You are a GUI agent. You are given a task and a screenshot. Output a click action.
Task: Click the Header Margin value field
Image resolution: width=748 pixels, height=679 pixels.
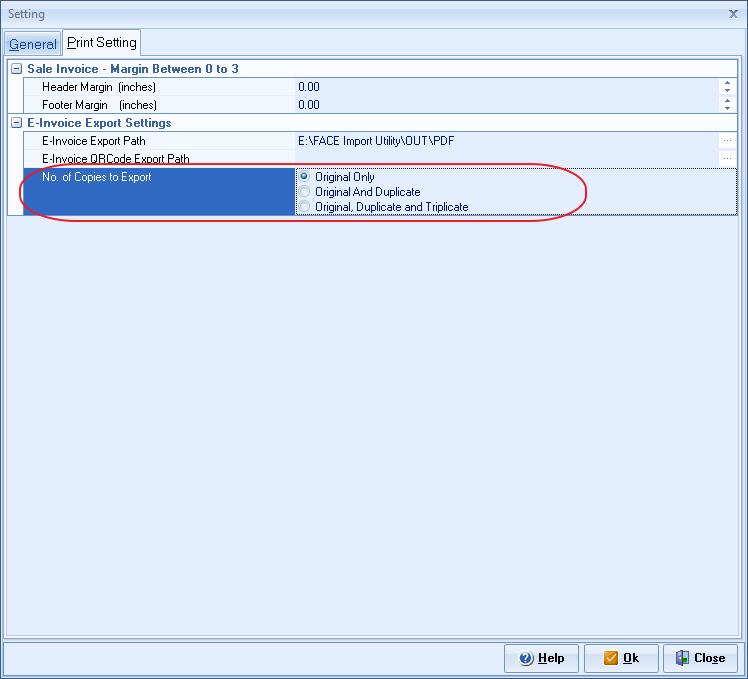click(x=500, y=87)
